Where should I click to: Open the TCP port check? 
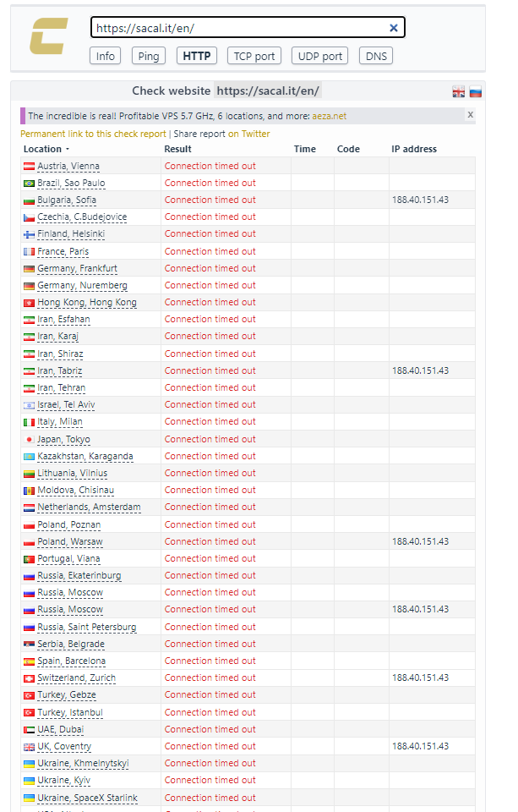(254, 56)
